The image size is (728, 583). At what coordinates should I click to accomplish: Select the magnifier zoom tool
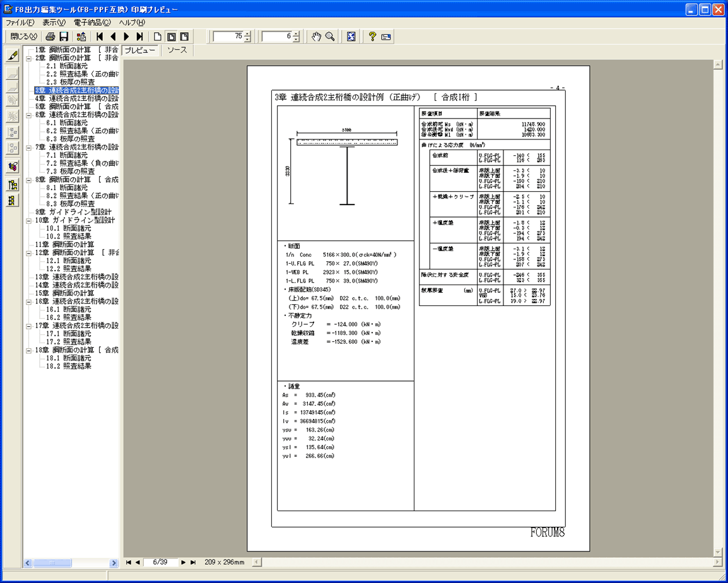click(x=330, y=37)
